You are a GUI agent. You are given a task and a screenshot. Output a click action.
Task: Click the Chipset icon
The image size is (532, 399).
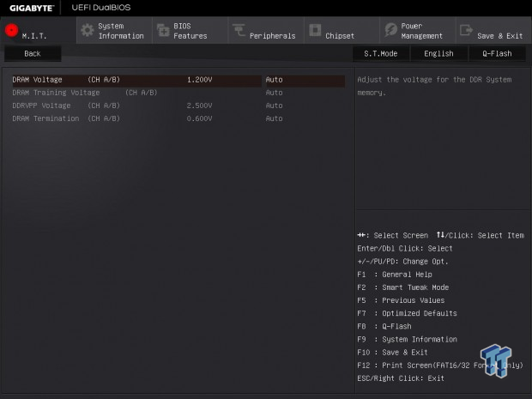(x=315, y=30)
